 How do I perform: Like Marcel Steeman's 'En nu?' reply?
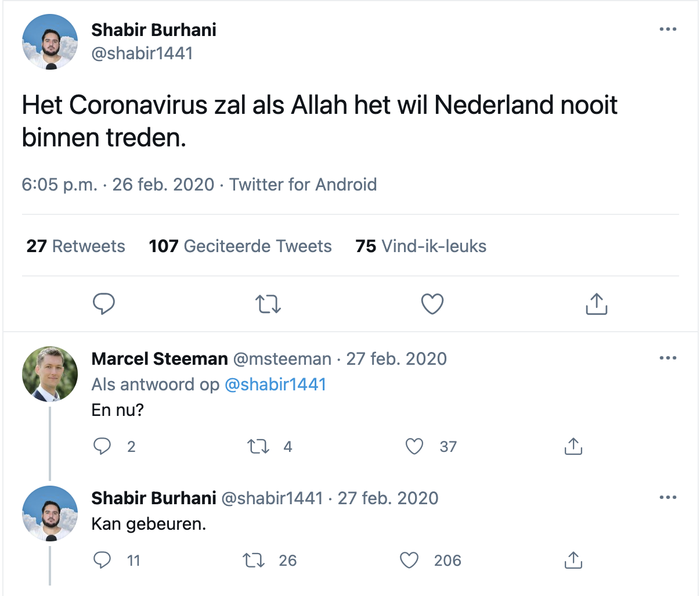coord(414,446)
